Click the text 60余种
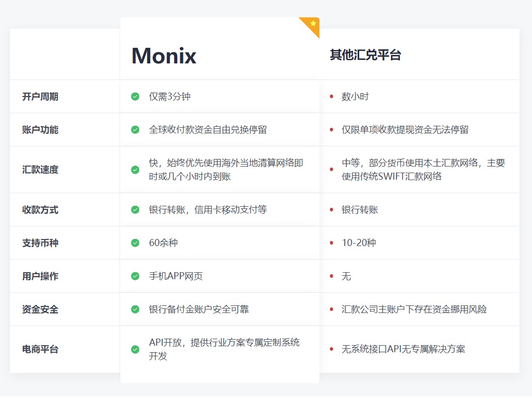532x397 pixels. click(x=164, y=243)
